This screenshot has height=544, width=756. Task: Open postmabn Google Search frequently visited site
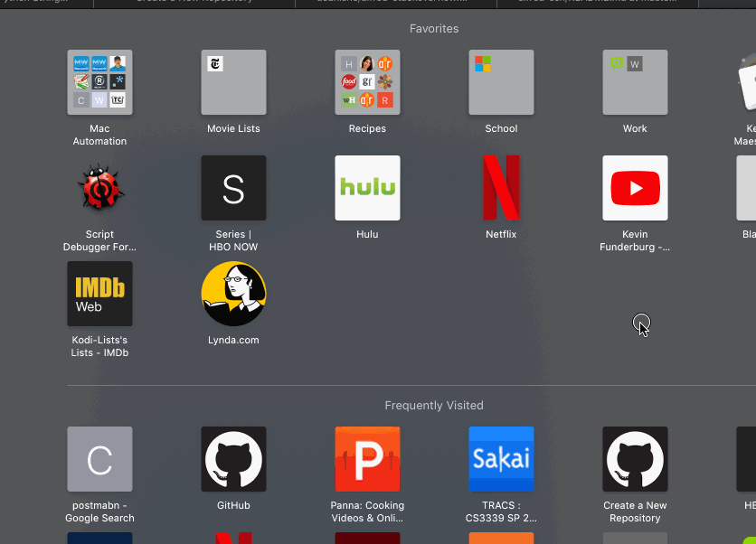pos(99,459)
